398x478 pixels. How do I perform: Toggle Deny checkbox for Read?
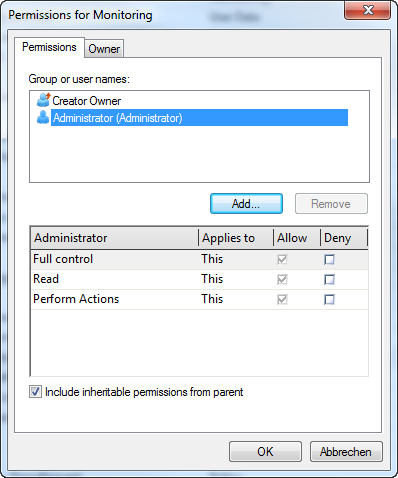tap(329, 279)
